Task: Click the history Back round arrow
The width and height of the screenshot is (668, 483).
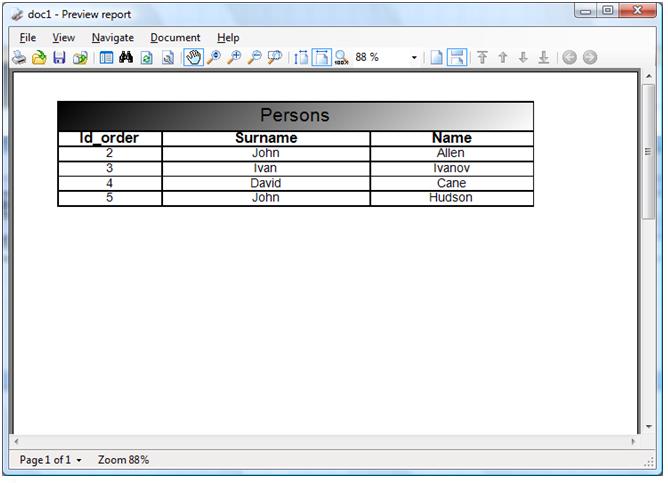Action: point(570,57)
